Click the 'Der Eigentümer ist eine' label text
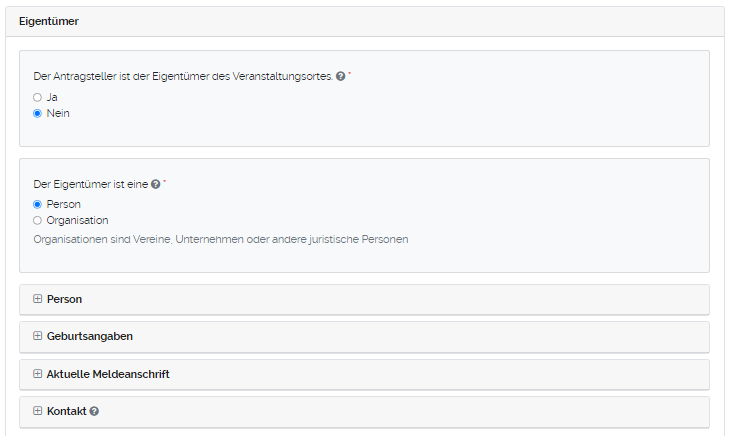Image resolution: width=729 pixels, height=436 pixels. (x=90, y=184)
